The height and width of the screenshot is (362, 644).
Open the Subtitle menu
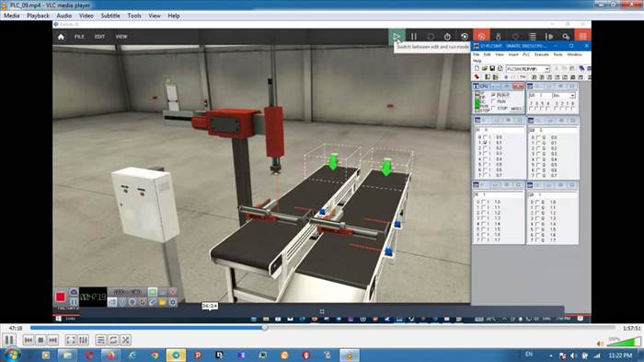click(x=110, y=16)
